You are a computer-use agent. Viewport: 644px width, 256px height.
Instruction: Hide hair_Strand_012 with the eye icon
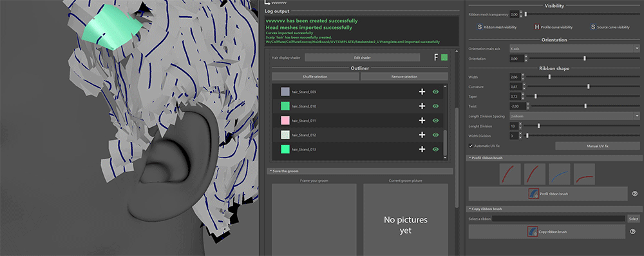436,135
